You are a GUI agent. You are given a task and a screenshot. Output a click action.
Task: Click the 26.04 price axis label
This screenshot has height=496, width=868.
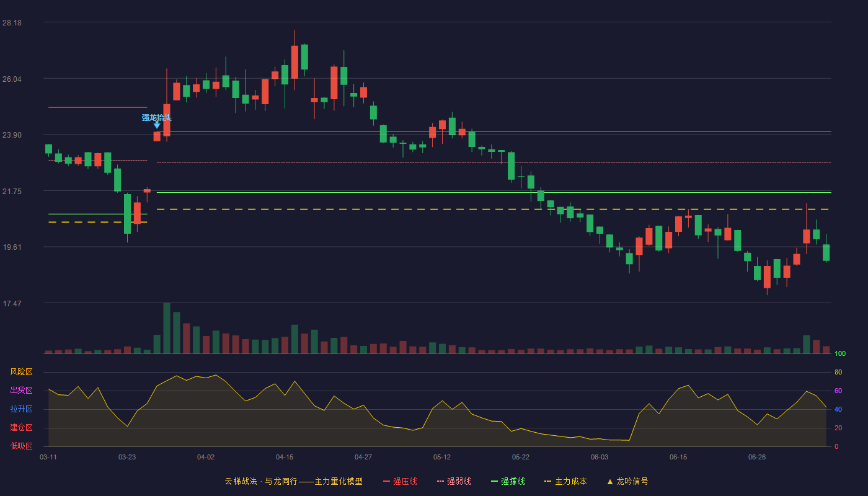point(12,79)
